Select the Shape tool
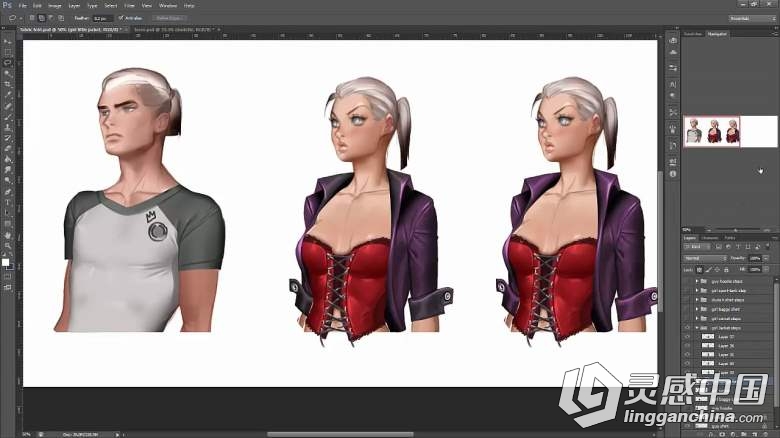The height and width of the screenshot is (438, 780). (x=7, y=224)
